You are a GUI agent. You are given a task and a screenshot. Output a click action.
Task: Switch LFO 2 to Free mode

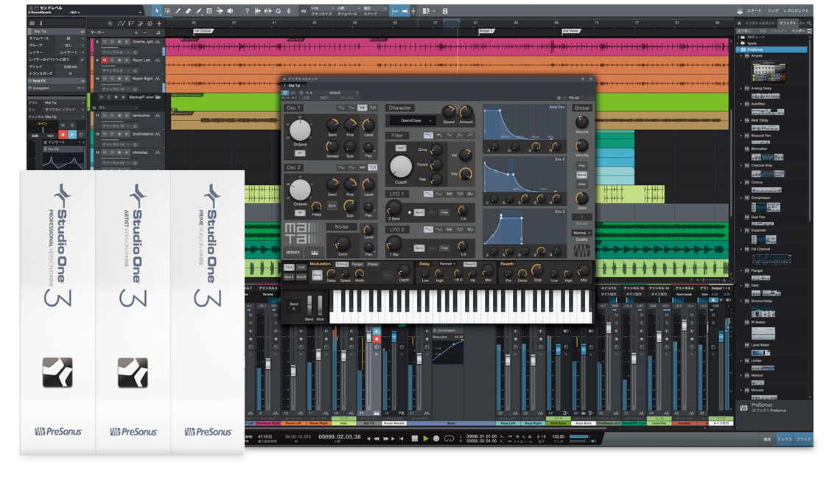(x=444, y=248)
